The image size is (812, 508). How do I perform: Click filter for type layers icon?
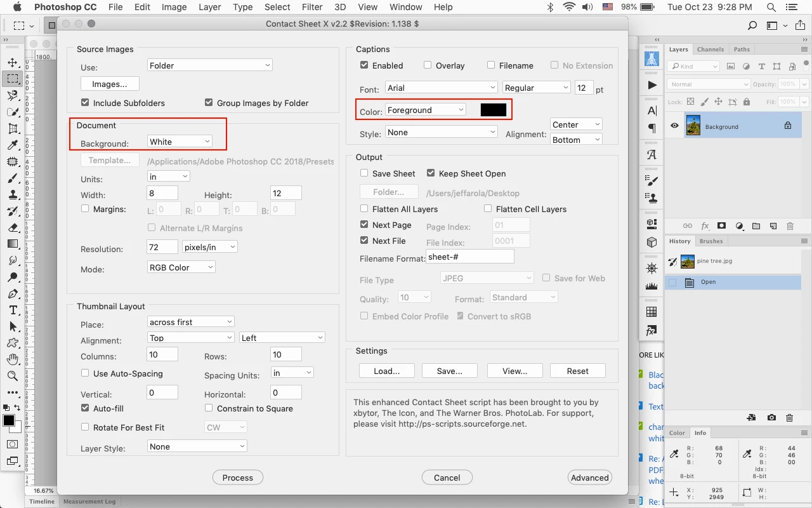[762, 66]
